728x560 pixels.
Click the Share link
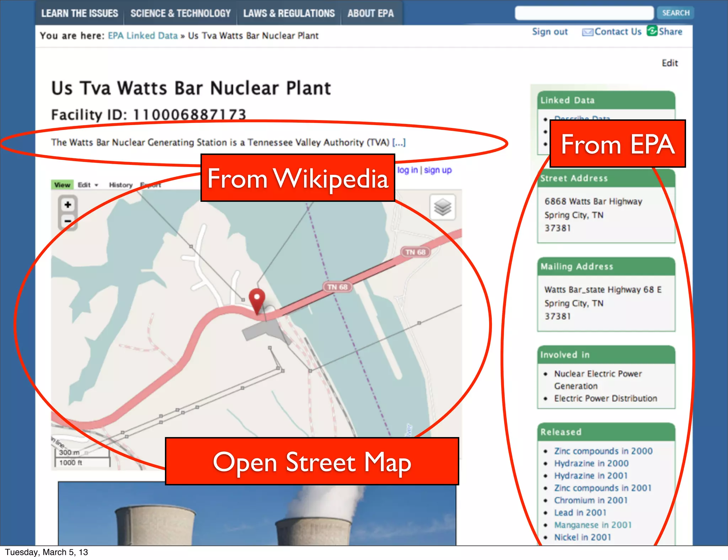[670, 32]
